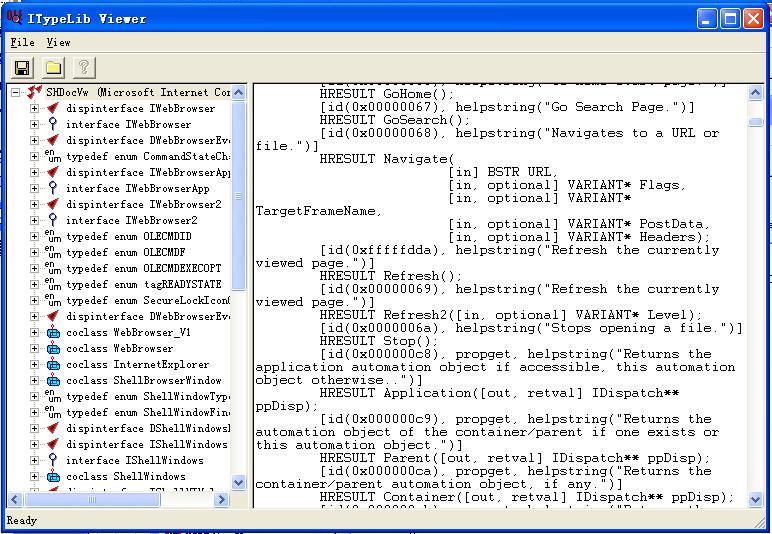This screenshot has height=534, width=772.
Task: Click the tree pane horizontal scrollbar thumb
Action: click(x=92, y=500)
